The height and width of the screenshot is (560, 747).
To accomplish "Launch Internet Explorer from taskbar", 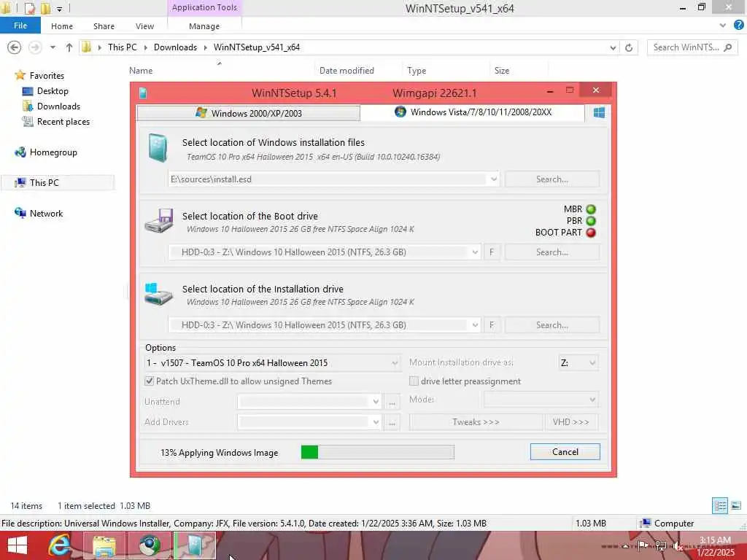I will [x=60, y=545].
